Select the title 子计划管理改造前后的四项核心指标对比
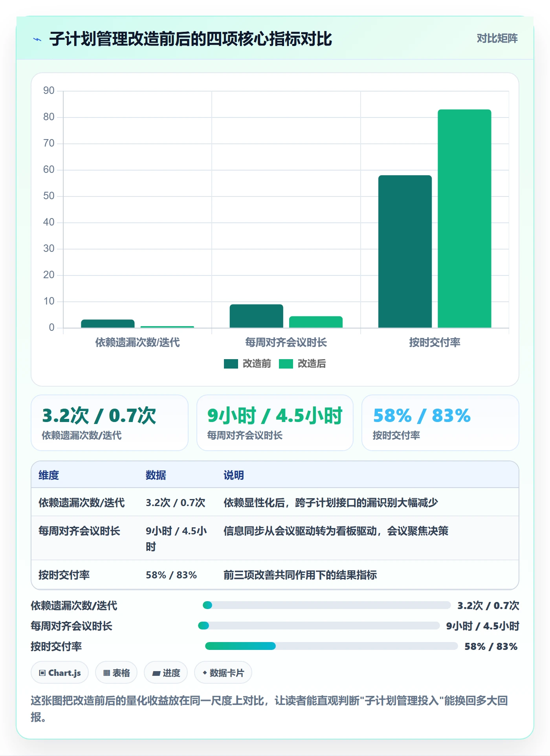550x756 pixels. coord(191,39)
